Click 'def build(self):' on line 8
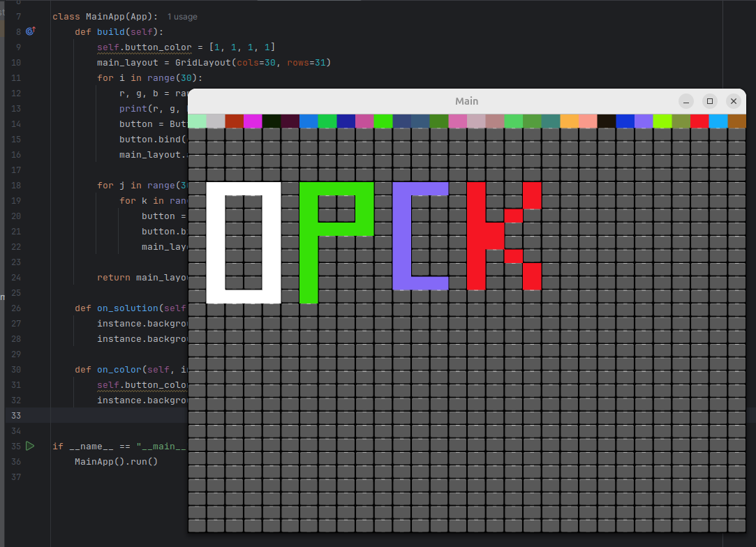The image size is (756, 547). click(x=119, y=32)
